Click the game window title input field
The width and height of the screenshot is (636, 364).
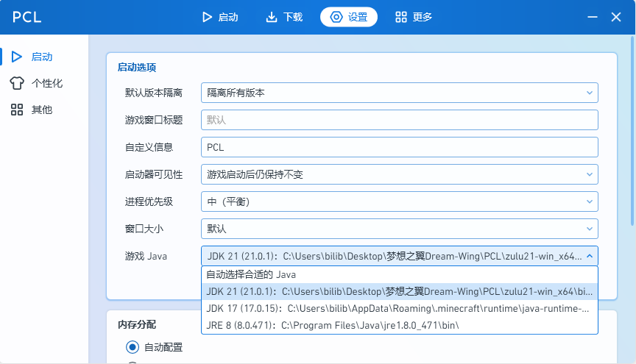399,120
